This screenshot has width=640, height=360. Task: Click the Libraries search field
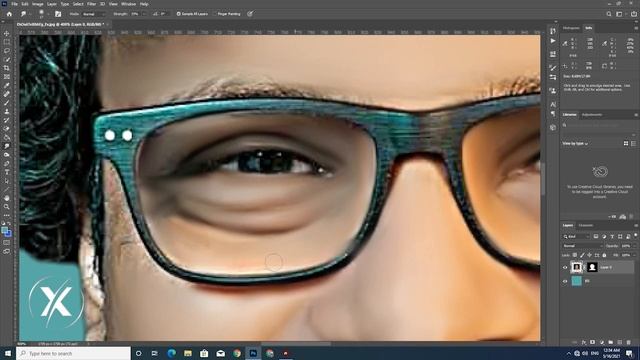[598, 125]
